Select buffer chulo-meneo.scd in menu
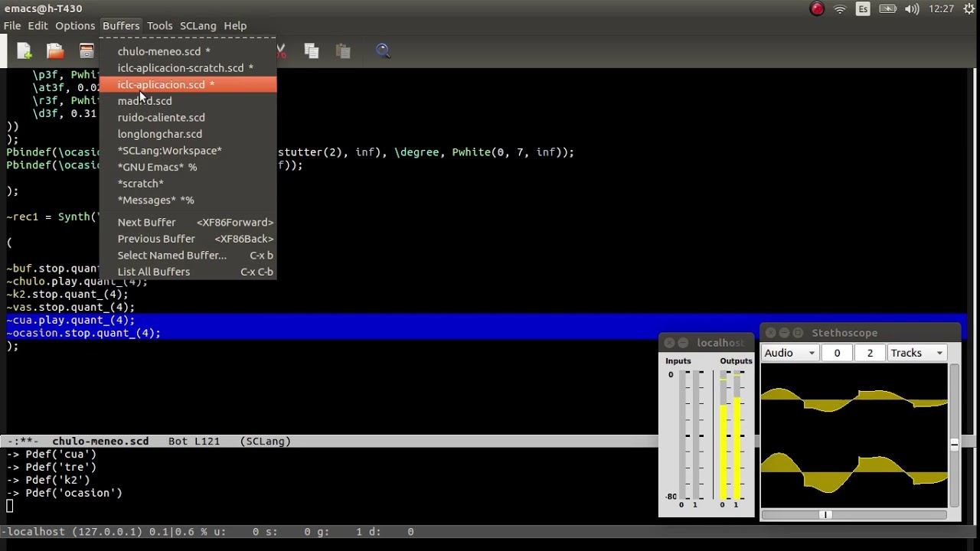The height and width of the screenshot is (551, 980). pyautogui.click(x=188, y=51)
